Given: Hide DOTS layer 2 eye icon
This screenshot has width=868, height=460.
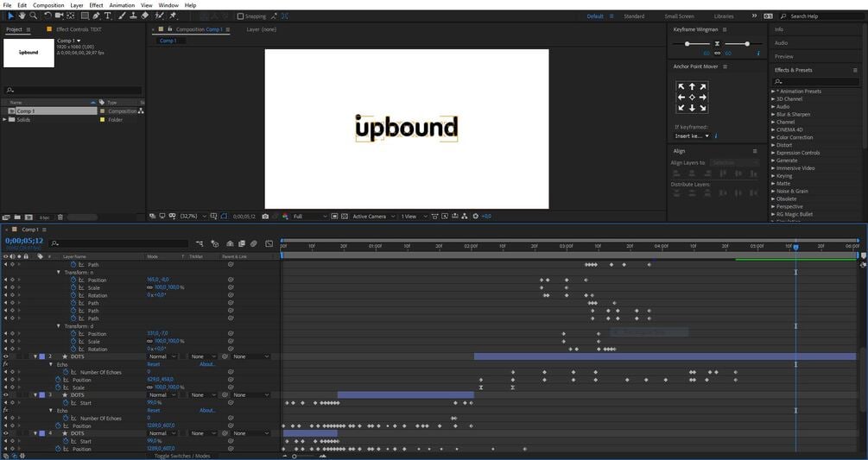Looking at the screenshot, I should tap(5, 356).
